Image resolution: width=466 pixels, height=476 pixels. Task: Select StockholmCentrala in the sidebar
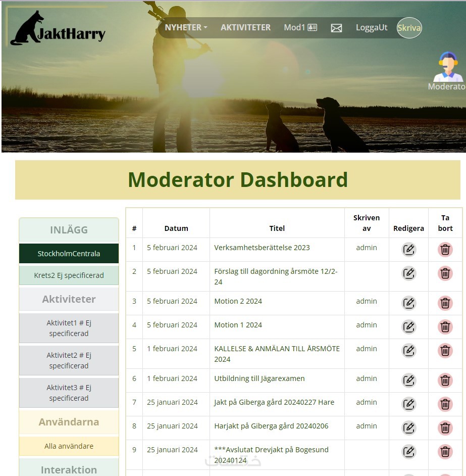click(69, 254)
